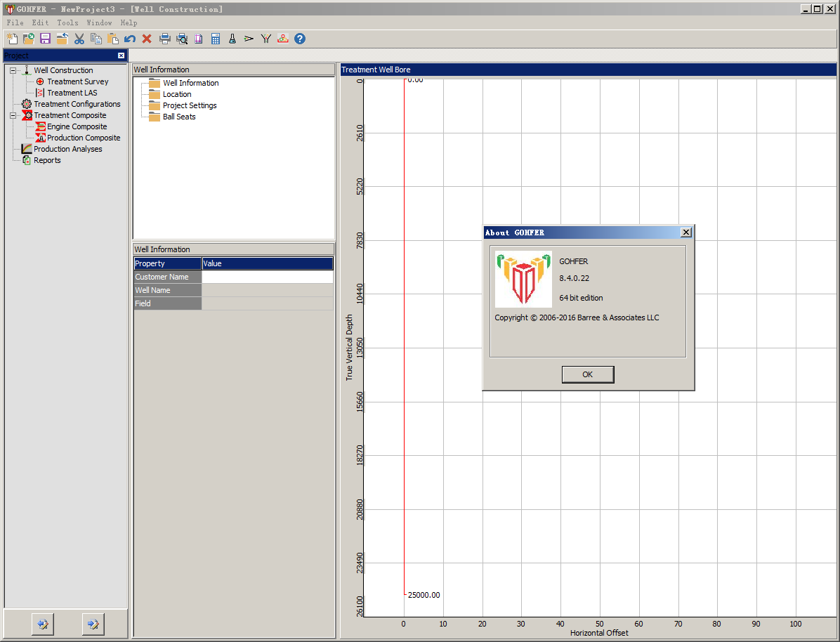Collapse the Well Construction tree node

click(x=13, y=70)
